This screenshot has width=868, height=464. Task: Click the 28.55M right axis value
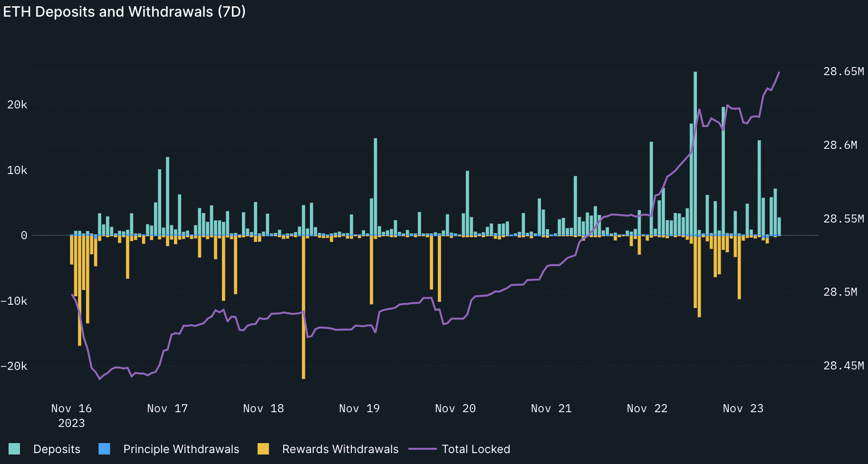tap(844, 219)
